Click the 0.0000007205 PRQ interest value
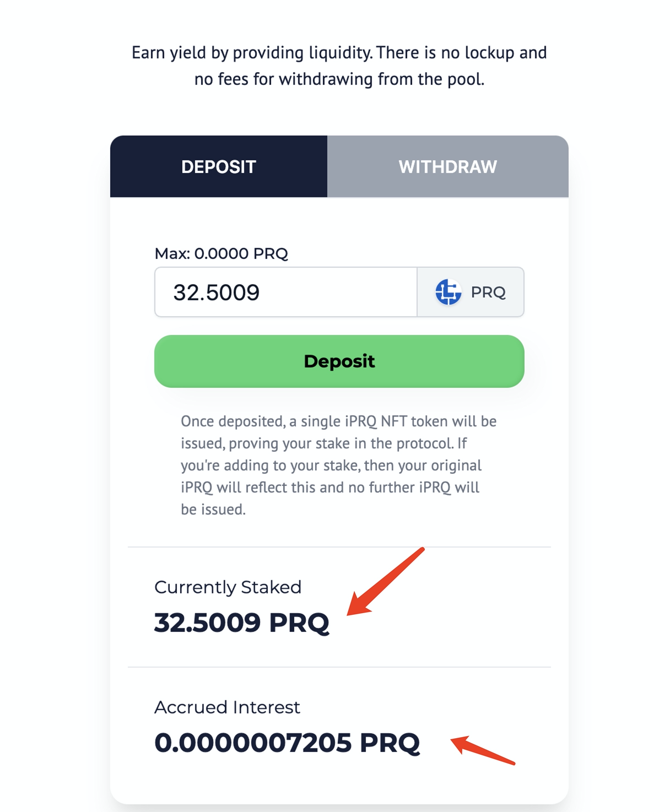 coord(287,743)
